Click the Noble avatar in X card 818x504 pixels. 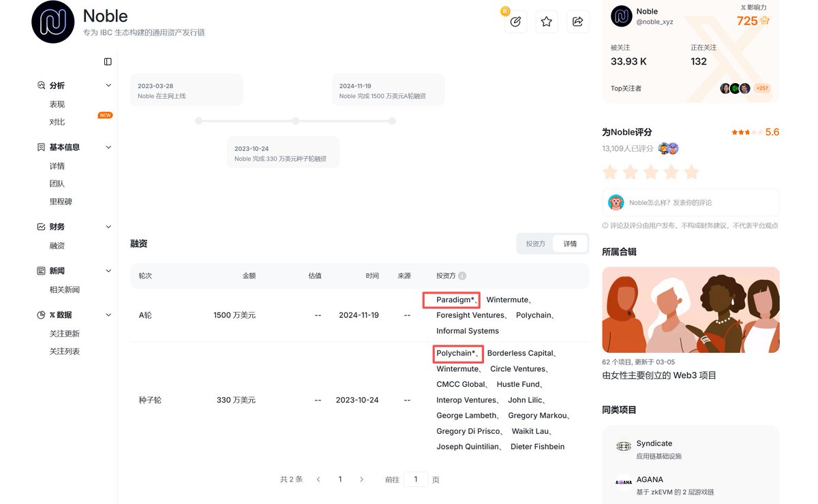click(x=622, y=16)
